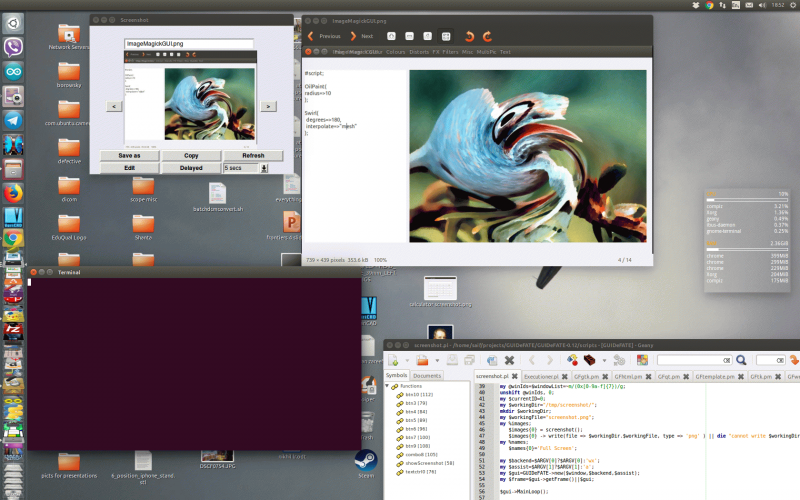Open the Misc menu in ImageMagickGUI

(467, 52)
